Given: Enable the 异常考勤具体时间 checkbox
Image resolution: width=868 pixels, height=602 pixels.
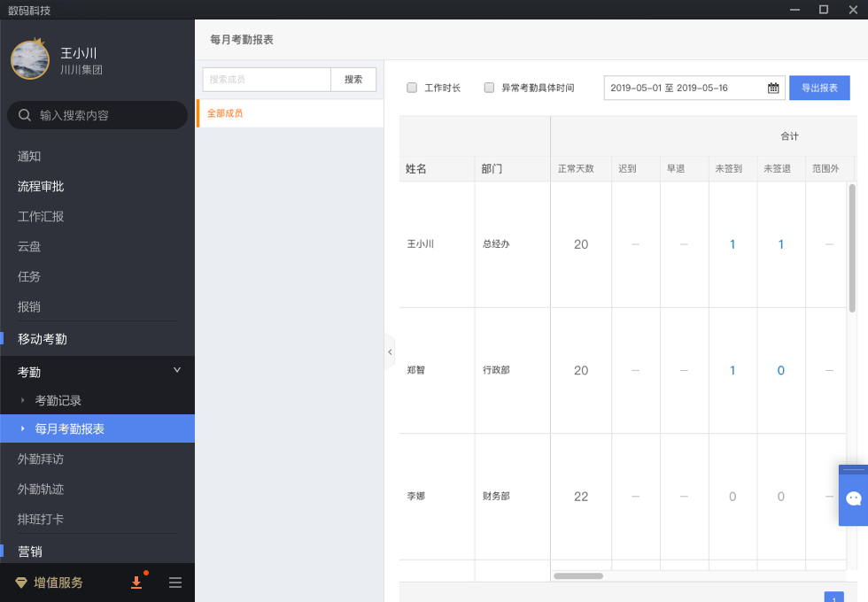Looking at the screenshot, I should tap(489, 88).
